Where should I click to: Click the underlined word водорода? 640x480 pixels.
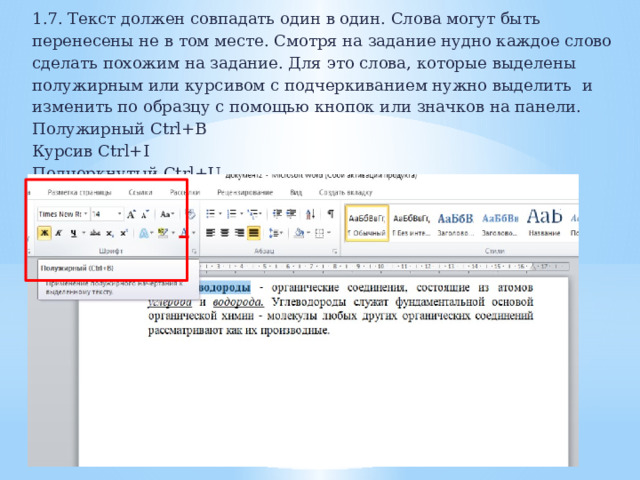tap(238, 302)
